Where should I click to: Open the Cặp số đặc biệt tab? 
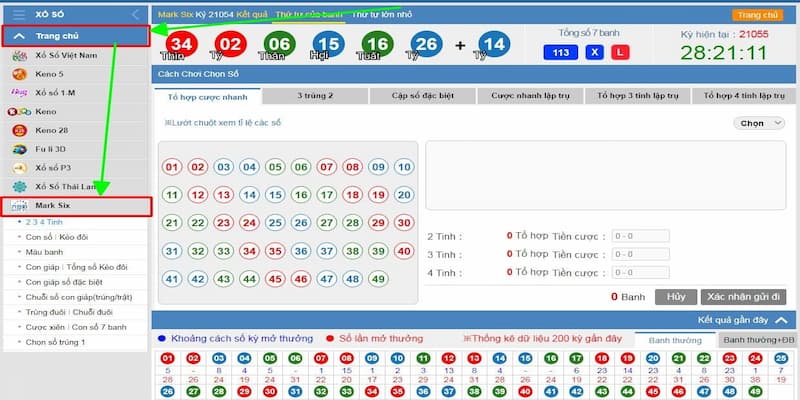pos(422,96)
